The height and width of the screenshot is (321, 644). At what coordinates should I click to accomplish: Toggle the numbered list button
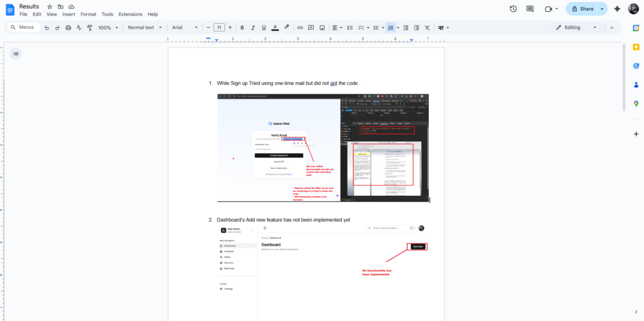(391, 28)
